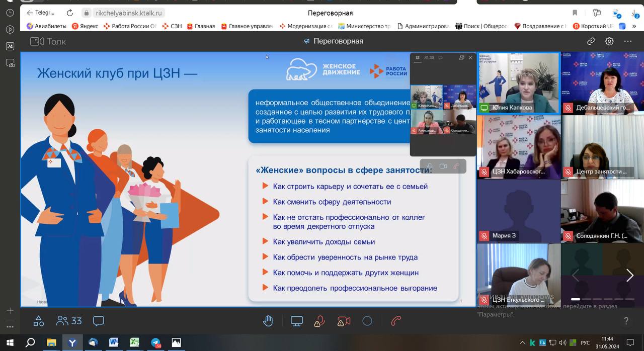Raise hand in the meeting
The image size is (644, 351).
pyautogui.click(x=268, y=321)
